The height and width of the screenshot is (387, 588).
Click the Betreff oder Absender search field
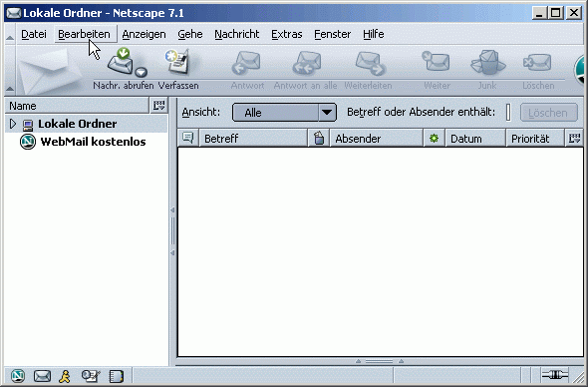pos(508,113)
